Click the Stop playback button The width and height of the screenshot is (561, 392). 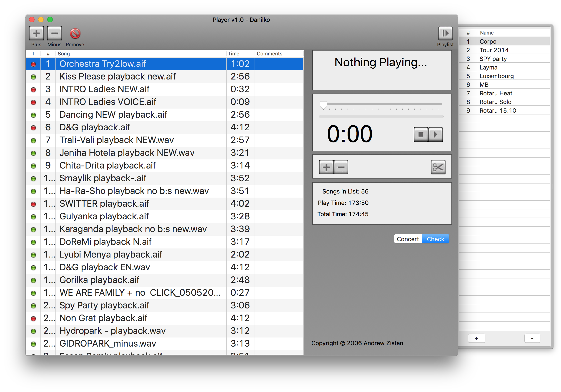(x=421, y=134)
